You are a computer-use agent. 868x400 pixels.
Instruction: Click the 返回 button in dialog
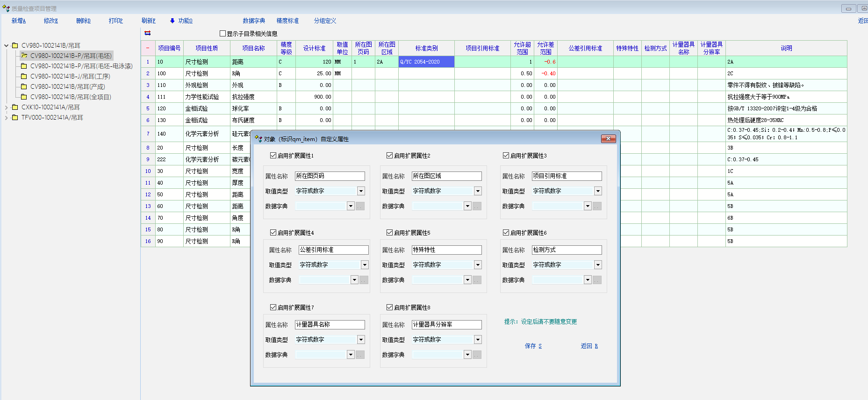coord(589,346)
